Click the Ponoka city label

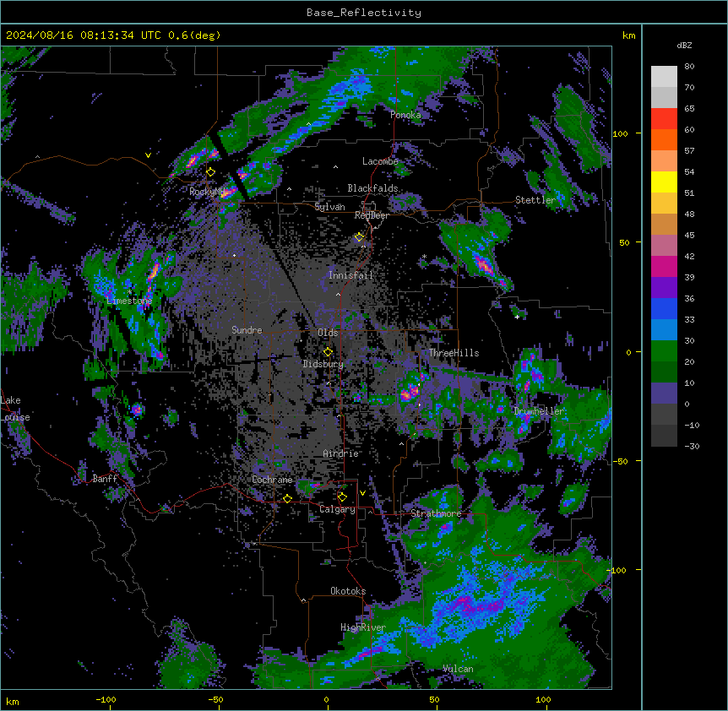[x=405, y=115]
